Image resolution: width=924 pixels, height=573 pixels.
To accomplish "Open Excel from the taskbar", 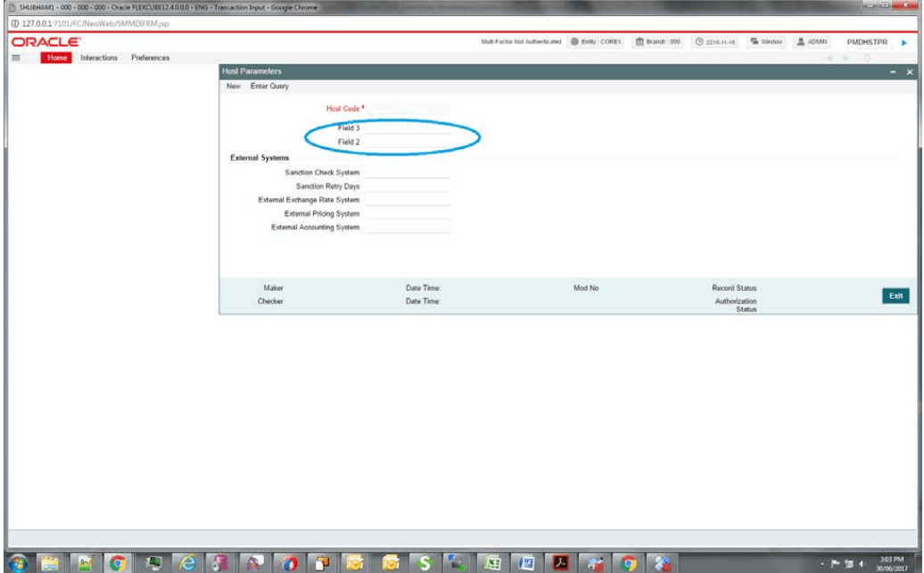I will (492, 563).
